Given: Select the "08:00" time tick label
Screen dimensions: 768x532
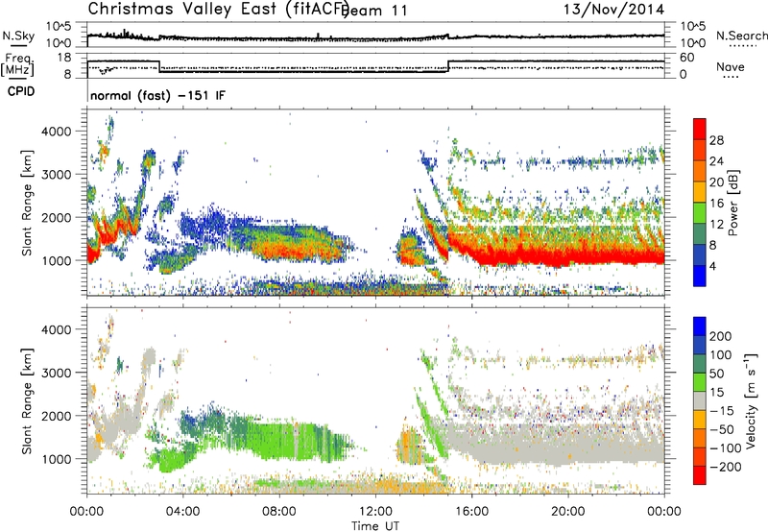Looking at the screenshot, I should (279, 512).
